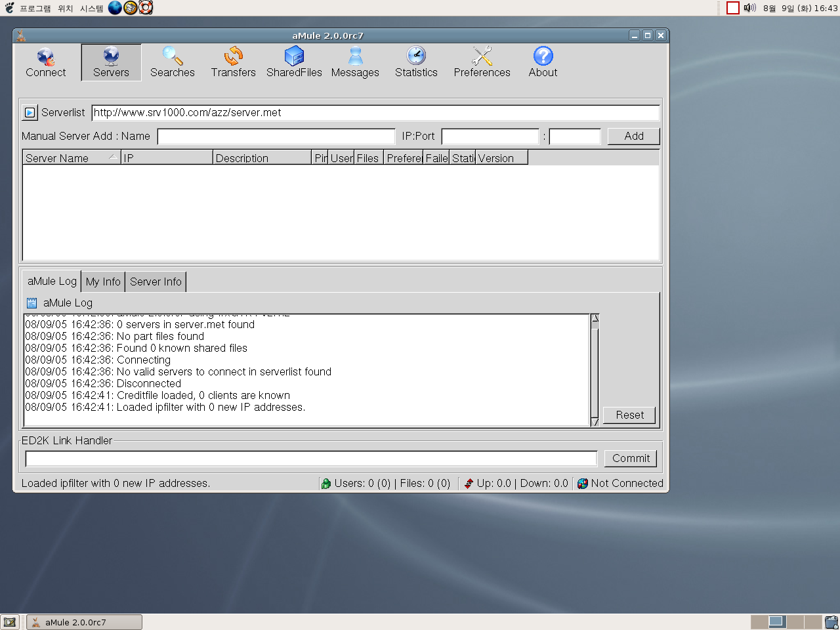Sort by the Files column header
The width and height of the screenshot is (840, 630).
tap(368, 158)
